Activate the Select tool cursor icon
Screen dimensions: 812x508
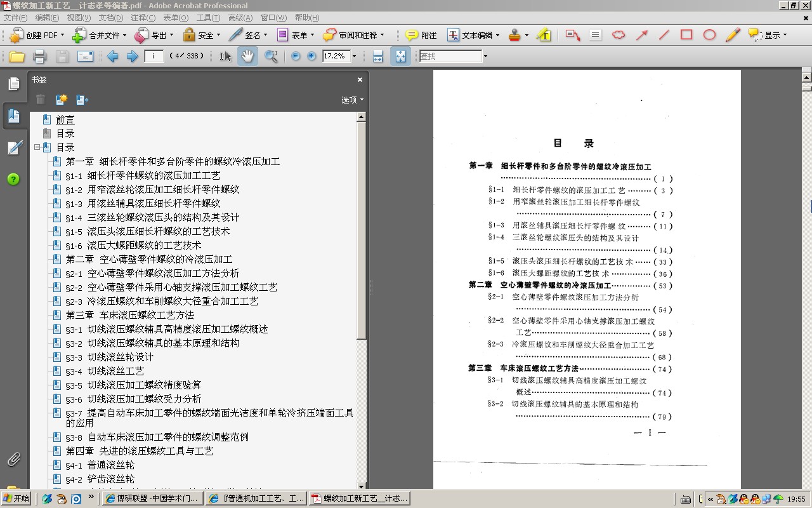point(225,57)
